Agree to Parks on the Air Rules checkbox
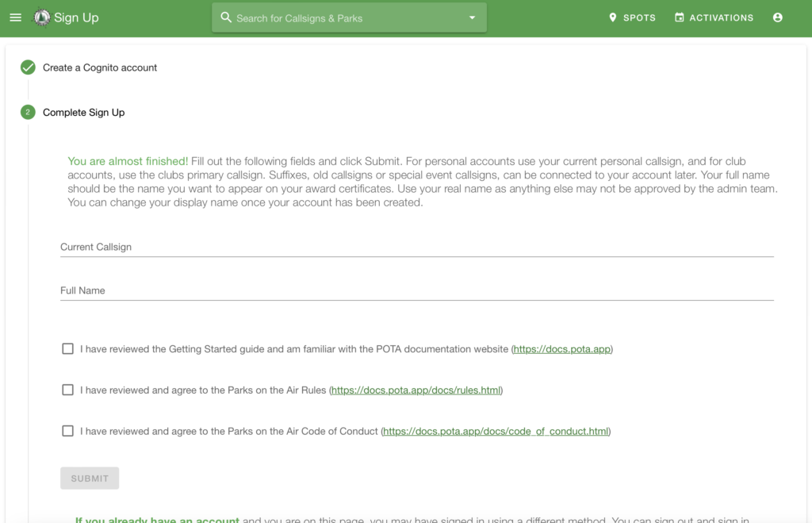Viewport: 812px width, 523px height. (68, 390)
